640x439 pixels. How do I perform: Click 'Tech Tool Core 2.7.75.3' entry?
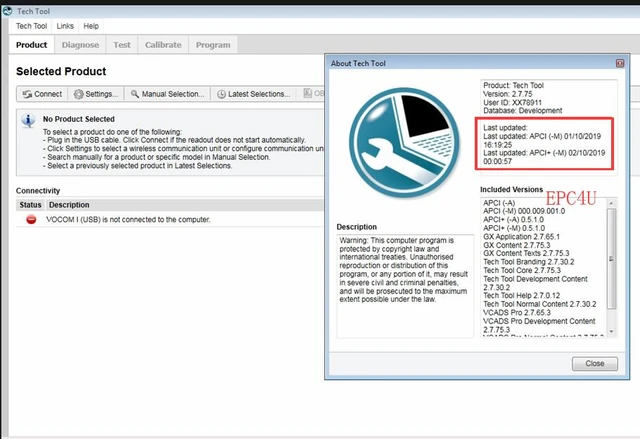point(522,270)
